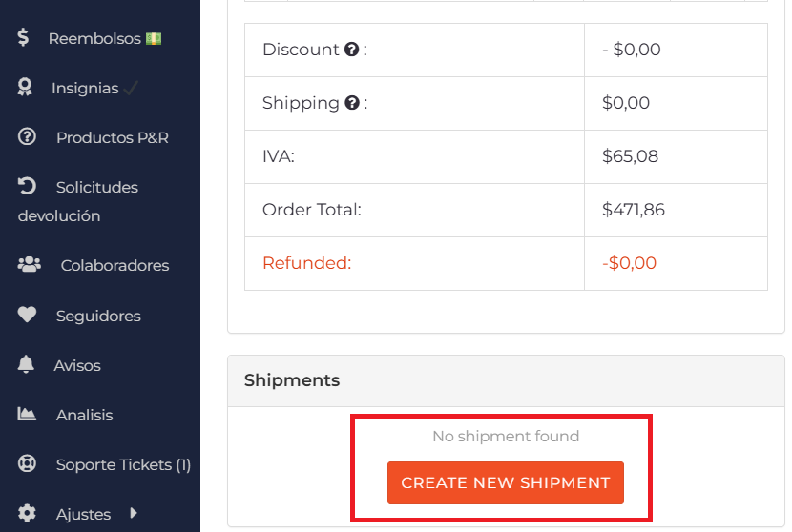Go to Seguidores section
The image size is (792, 532).
[x=100, y=316]
